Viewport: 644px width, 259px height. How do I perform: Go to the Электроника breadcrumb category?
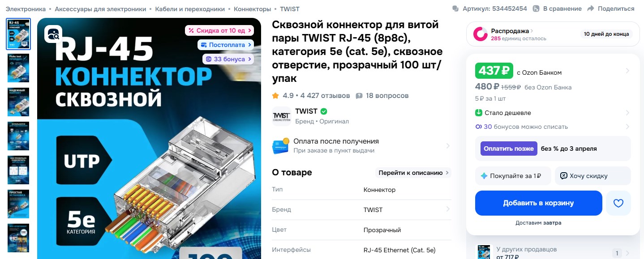pyautogui.click(x=26, y=9)
